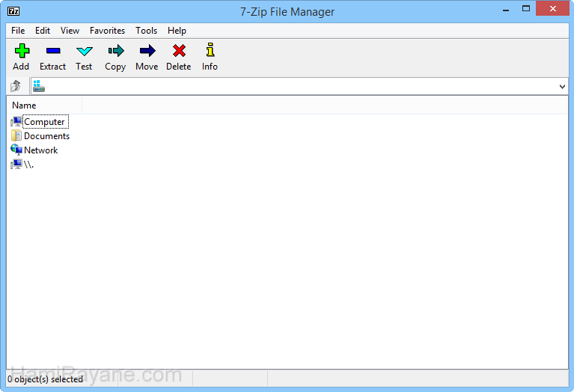Select the Network label text

click(41, 150)
